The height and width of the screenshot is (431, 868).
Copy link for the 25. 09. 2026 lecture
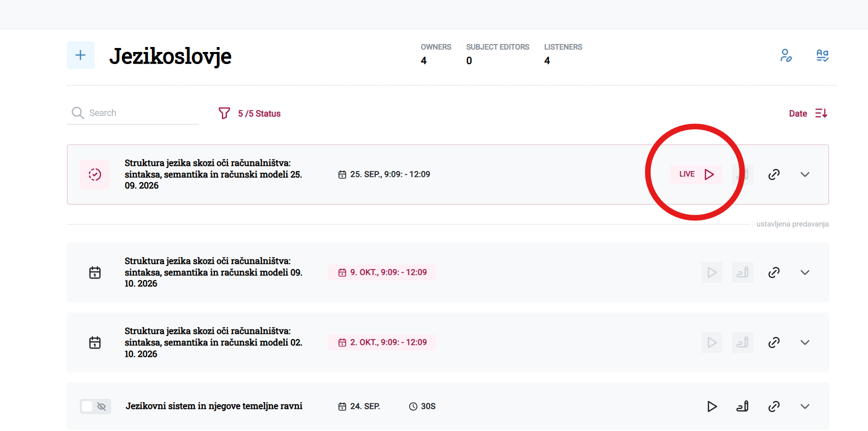pyautogui.click(x=774, y=174)
